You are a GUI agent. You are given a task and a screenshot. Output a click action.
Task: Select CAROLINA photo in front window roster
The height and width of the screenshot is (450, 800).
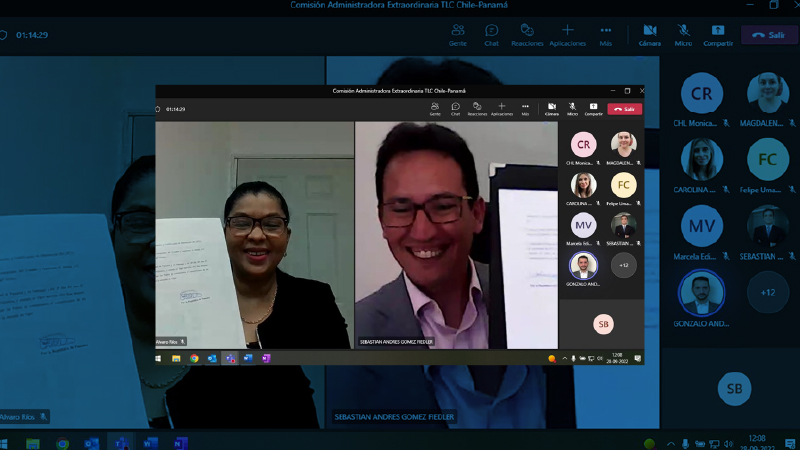pos(583,185)
